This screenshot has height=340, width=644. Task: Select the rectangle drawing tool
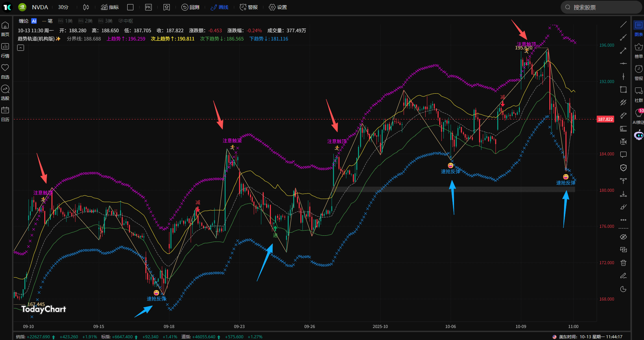[623, 90]
